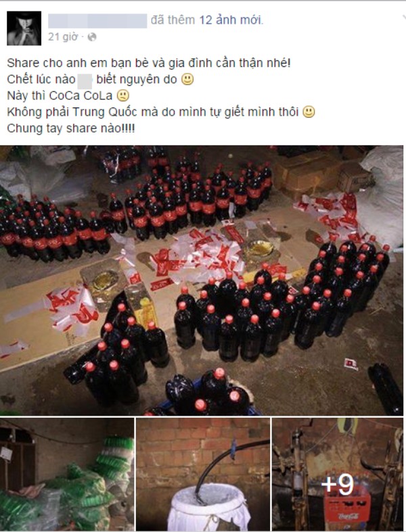Open the '12 ảnh mới' album link
406x532 pixels.
[231, 20]
